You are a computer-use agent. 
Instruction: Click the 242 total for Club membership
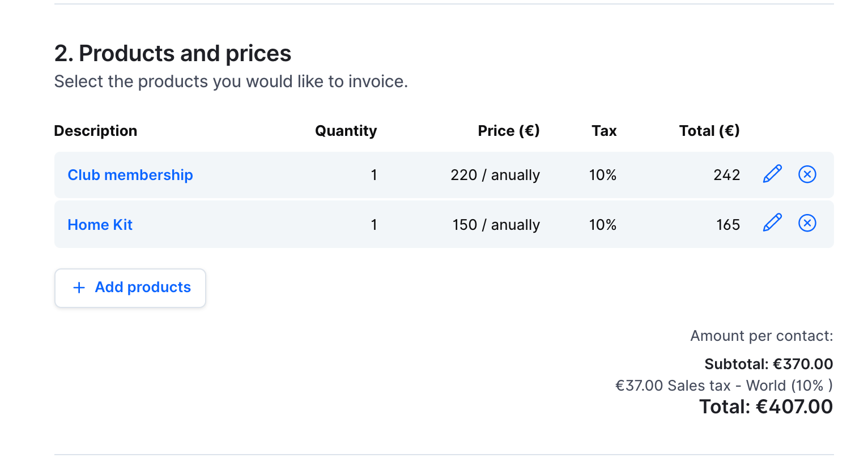[726, 175]
